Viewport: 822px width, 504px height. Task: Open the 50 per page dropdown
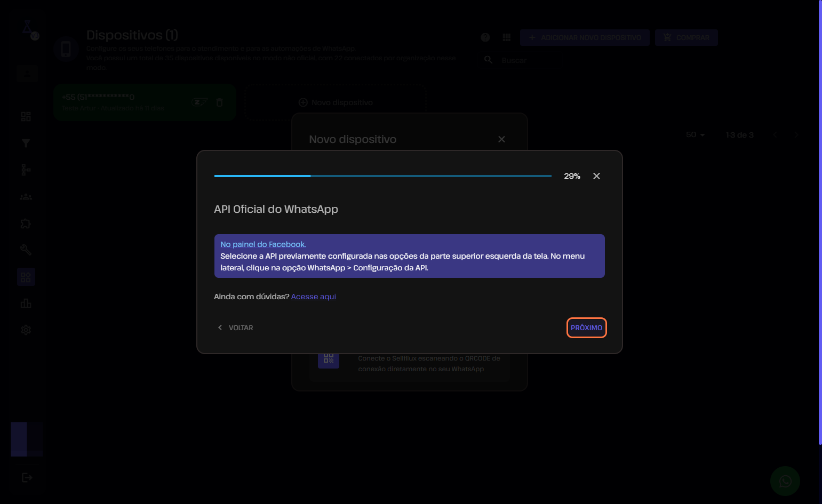coord(695,135)
